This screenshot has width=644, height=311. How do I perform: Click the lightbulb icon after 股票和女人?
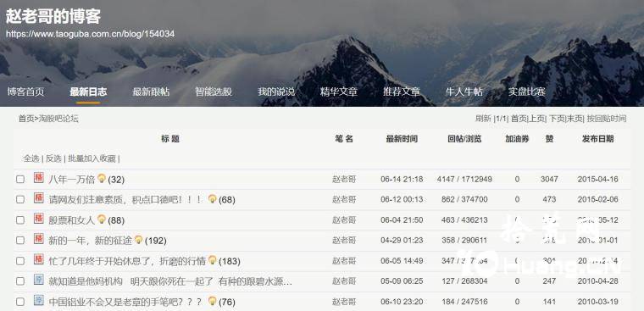pyautogui.click(x=102, y=219)
